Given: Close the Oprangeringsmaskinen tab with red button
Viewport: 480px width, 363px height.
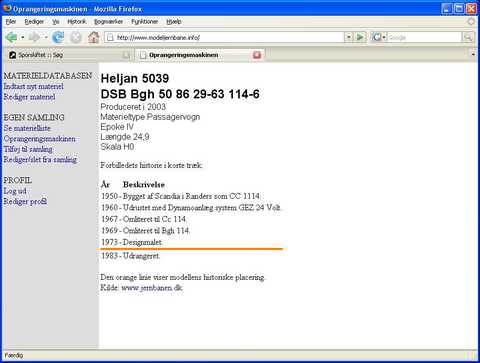Looking at the screenshot, I should click(257, 55).
